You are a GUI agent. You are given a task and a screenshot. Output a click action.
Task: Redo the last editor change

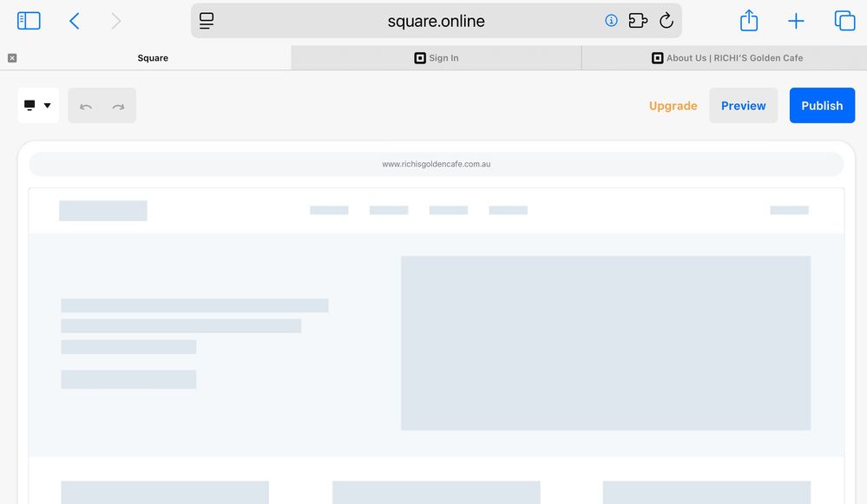[118, 106]
